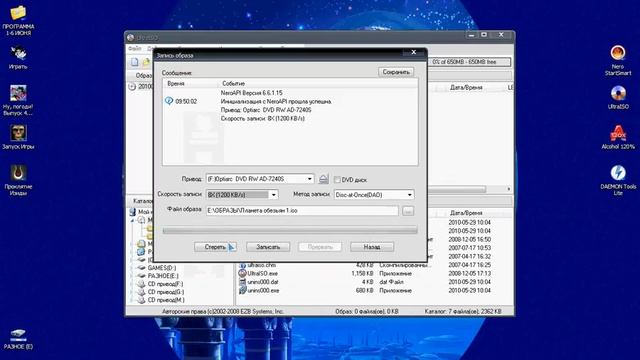Viewport: 640px width, 360px height.
Task: Click the upper Дата/Время column header
Action: 466,87
